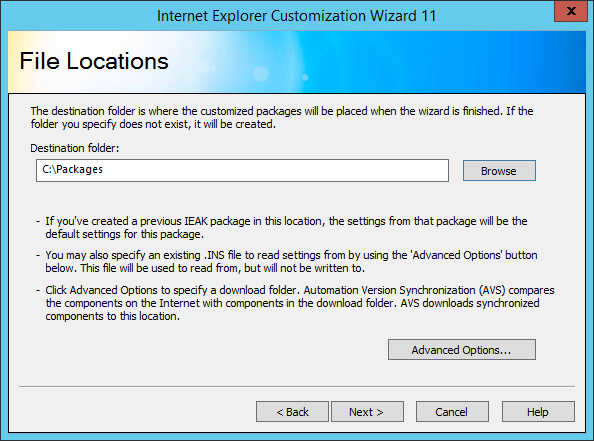Click the window title 'Internet Explorer Customization Wizard 11'
Viewport: 594px width, 441px height.
coord(297,16)
